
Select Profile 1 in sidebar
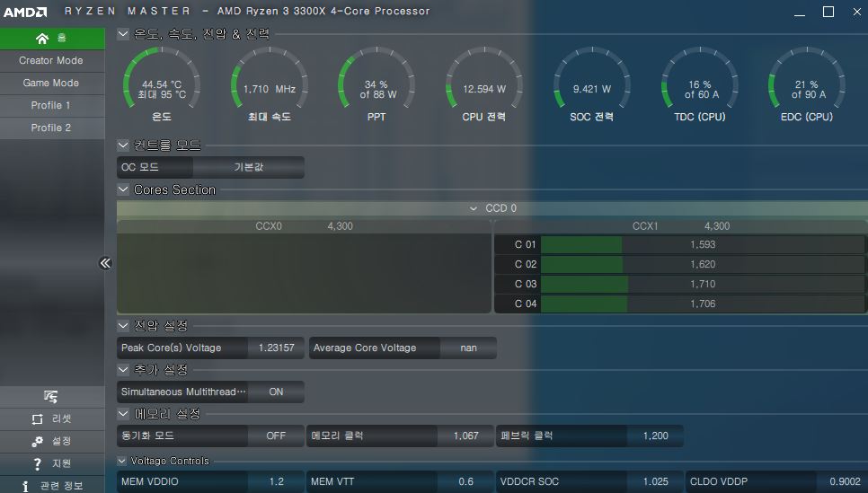tap(52, 106)
